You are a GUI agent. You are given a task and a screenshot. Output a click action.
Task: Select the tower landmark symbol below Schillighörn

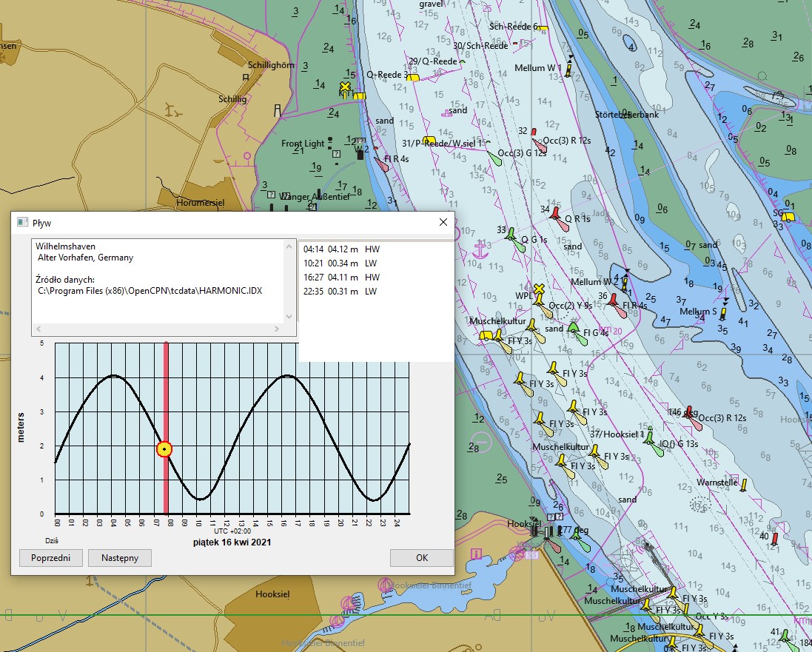(x=277, y=110)
